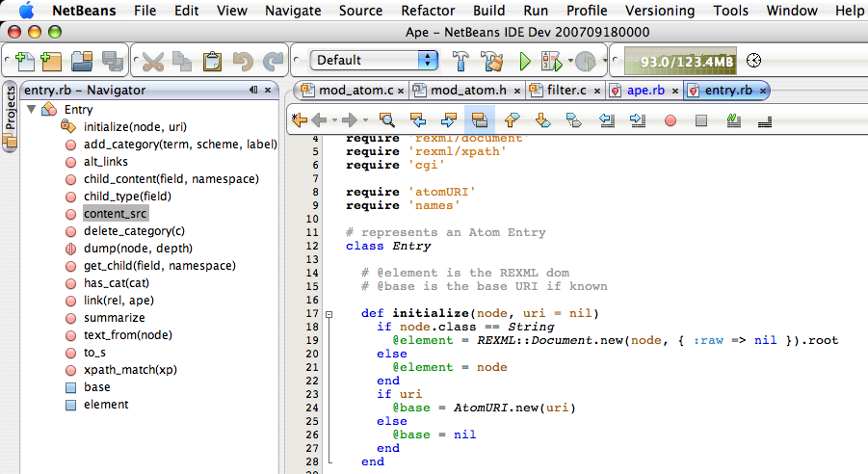Select the element field in Navigator
868x474 pixels.
coord(106,405)
